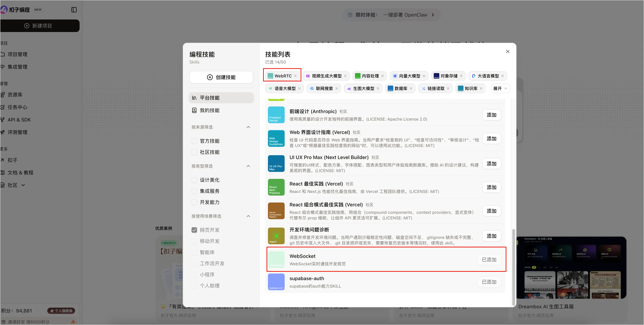Viewport: 644px width, 325px height.
Task: Open 文档 & 教程 in the sidebar
Action: [x=21, y=173]
